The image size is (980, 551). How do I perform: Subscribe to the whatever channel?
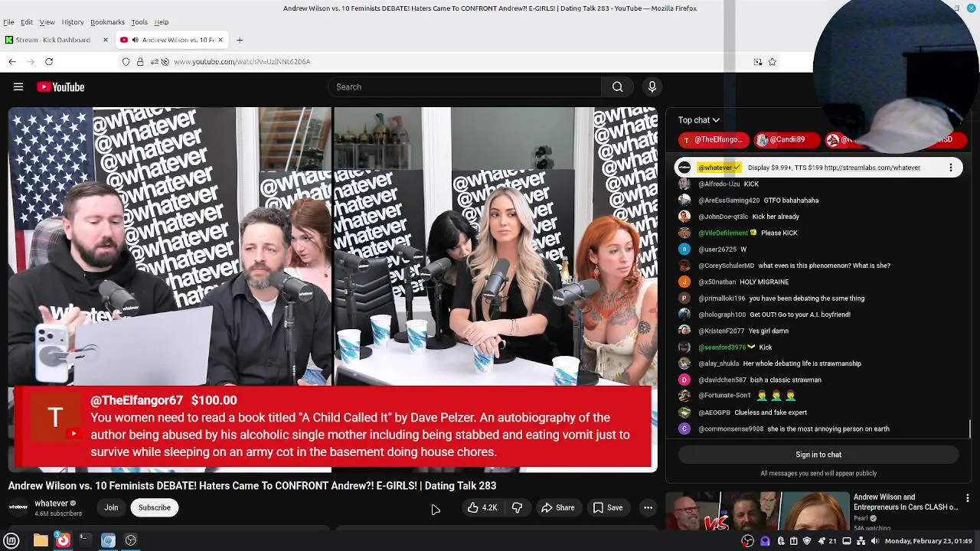[x=154, y=507]
